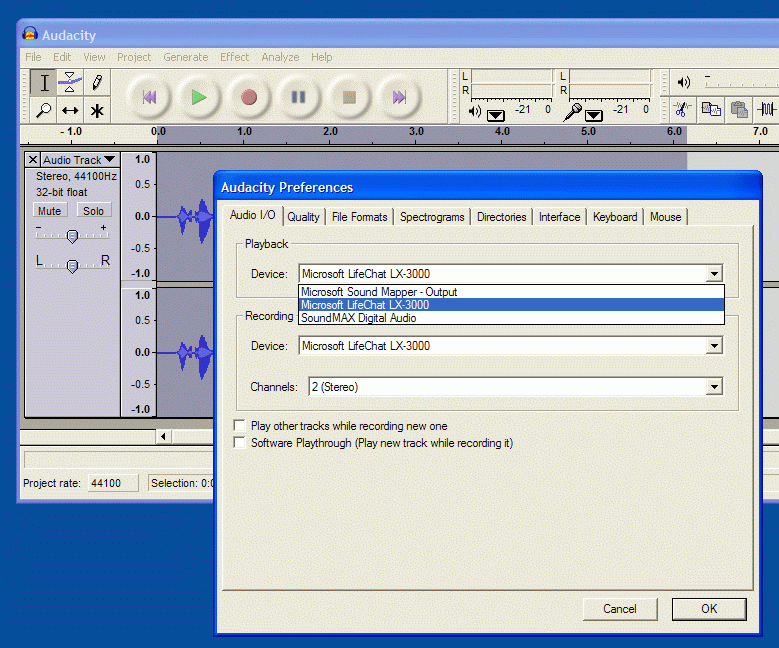779x648 pixels.
Task: Choose Microsoft Sound Mapper - Output option
Action: [x=511, y=292]
